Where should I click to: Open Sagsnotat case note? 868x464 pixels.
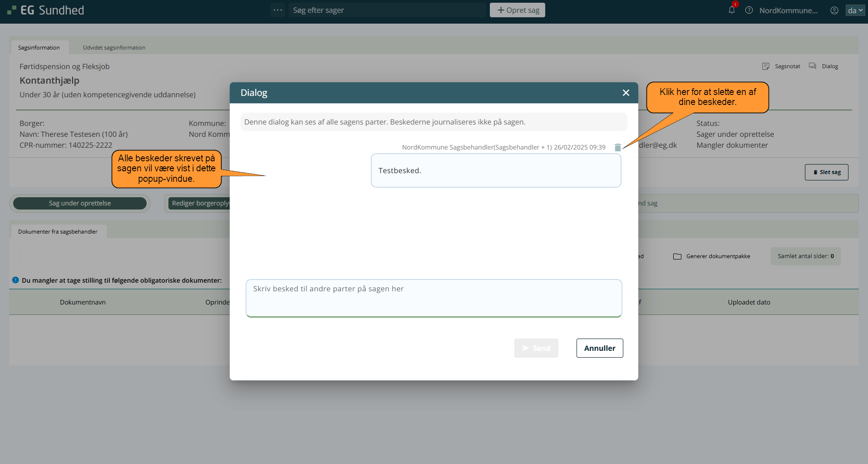click(x=781, y=66)
